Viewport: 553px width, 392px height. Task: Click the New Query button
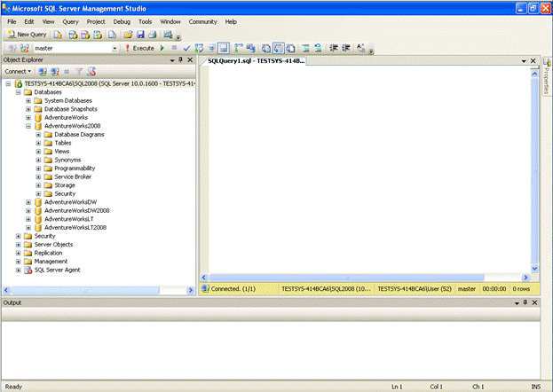[x=27, y=35]
